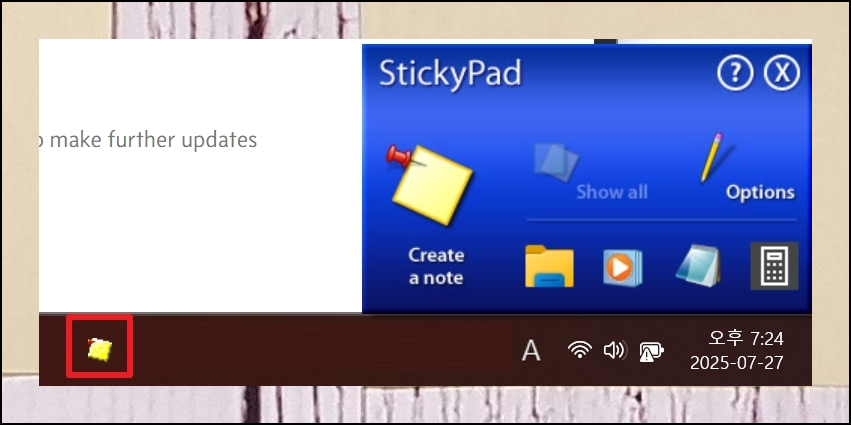Screen dimensions: 851x425
Task: Create a note with the pushpin icon
Action: pyautogui.click(x=429, y=185)
